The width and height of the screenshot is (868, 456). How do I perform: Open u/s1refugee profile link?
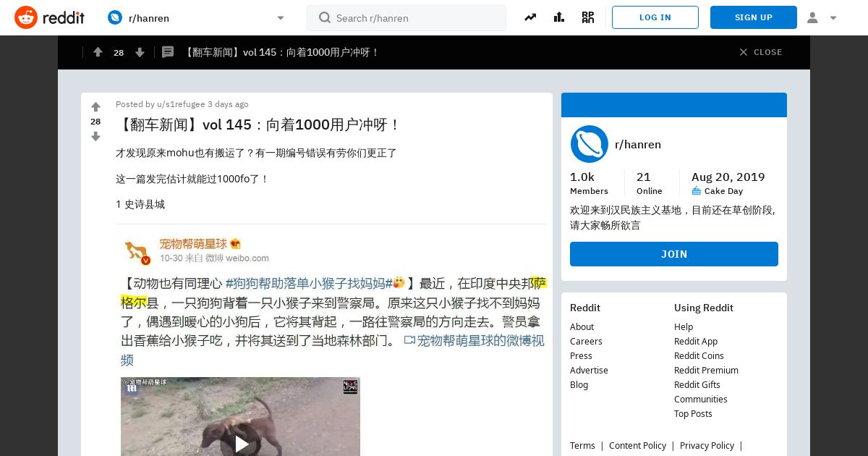tap(181, 104)
